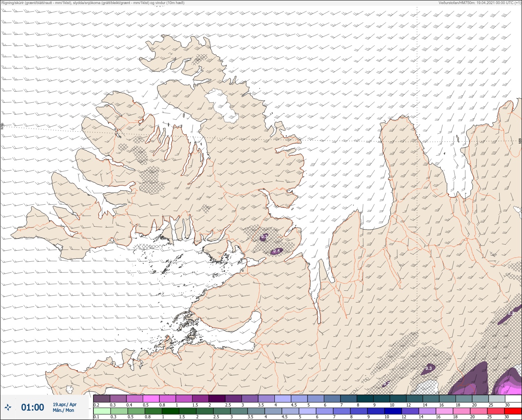
Task: Select the mauve swatch labeled 0.2 in top legend
Action: [x=102, y=398]
